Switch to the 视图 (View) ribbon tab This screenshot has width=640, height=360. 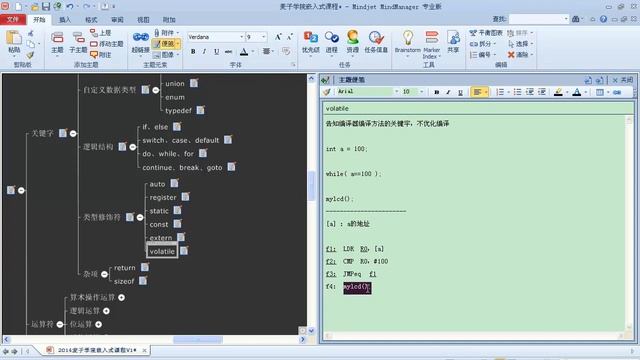click(143, 20)
